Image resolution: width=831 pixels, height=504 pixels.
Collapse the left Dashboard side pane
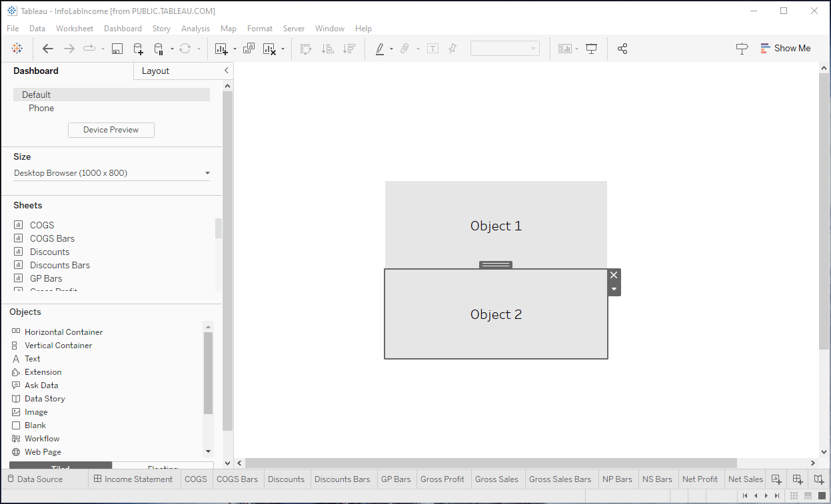[x=226, y=71]
